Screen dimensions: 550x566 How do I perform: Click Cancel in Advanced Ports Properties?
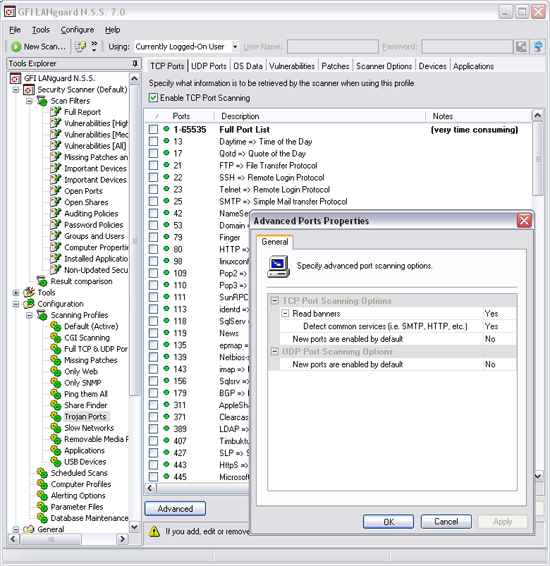click(x=446, y=522)
